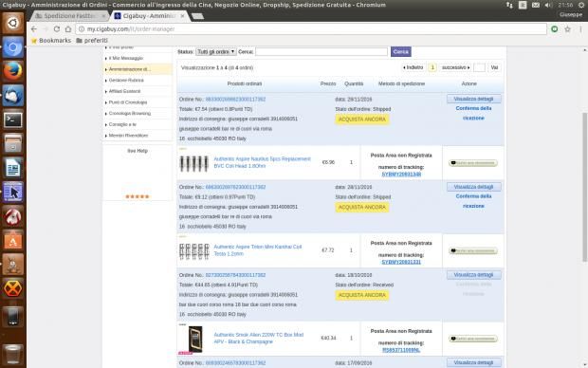Click the orange X app in the dock
Screen dimensions: 588x368
click(x=12, y=288)
